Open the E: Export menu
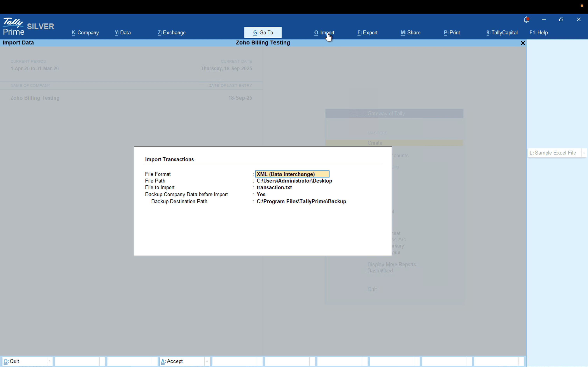This screenshot has height=367, width=588. [x=367, y=32]
